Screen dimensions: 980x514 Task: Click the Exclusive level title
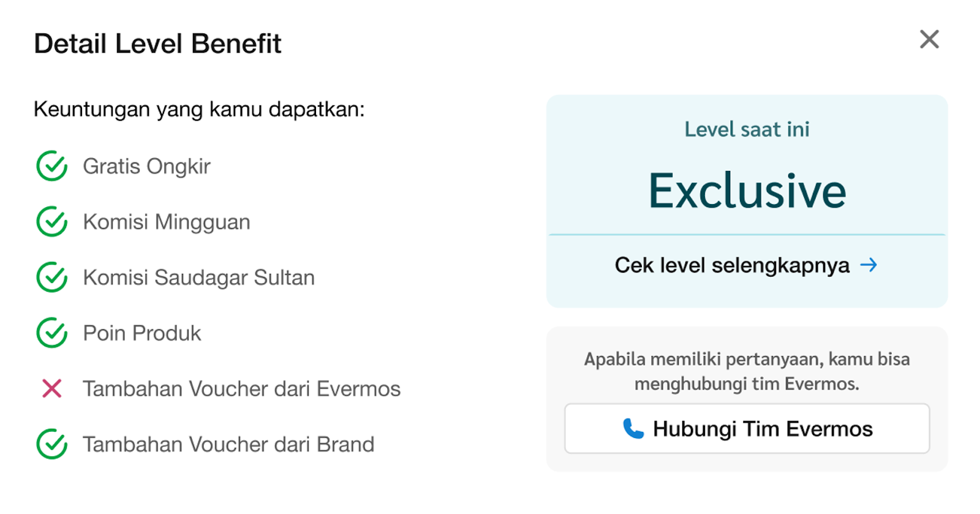pos(747,191)
